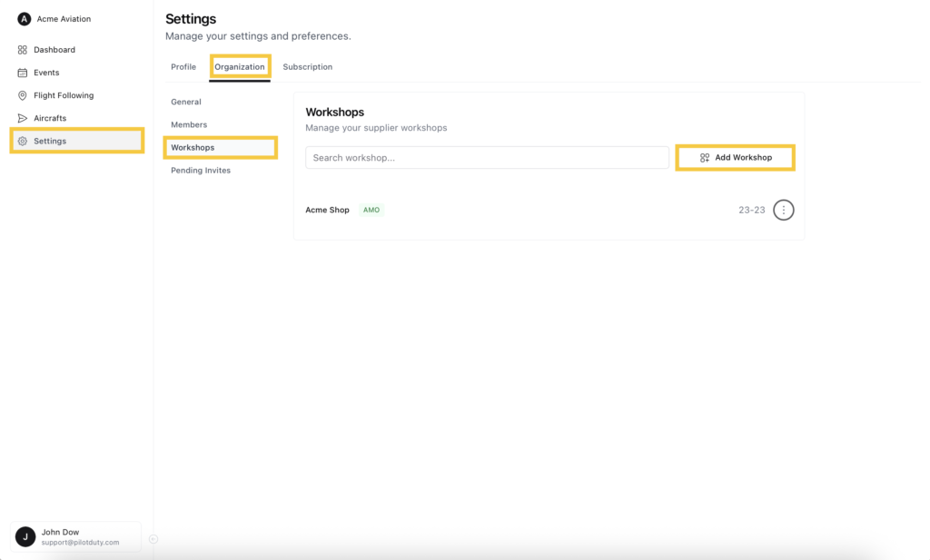The image size is (930, 560).
Task: Collapse sidebar using the small circle handle
Action: (153, 539)
